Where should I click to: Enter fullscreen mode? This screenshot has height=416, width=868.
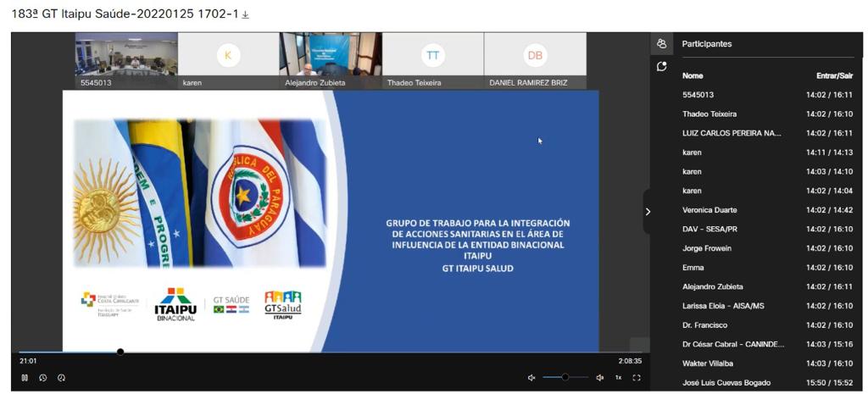[x=637, y=378]
